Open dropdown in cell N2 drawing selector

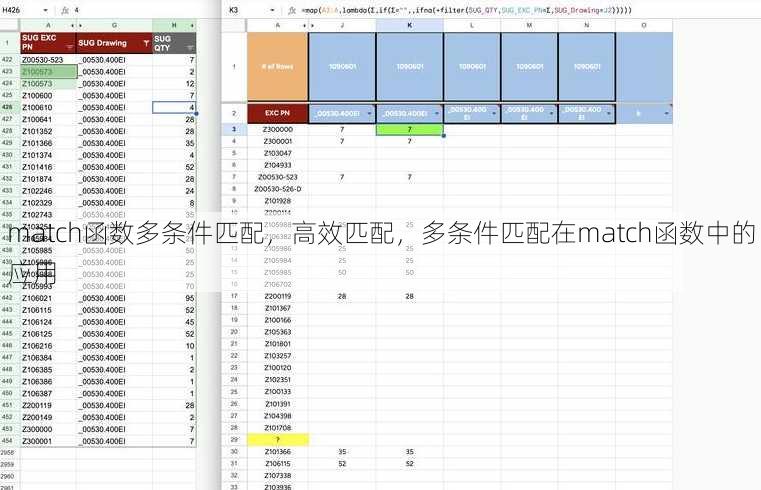point(609,114)
